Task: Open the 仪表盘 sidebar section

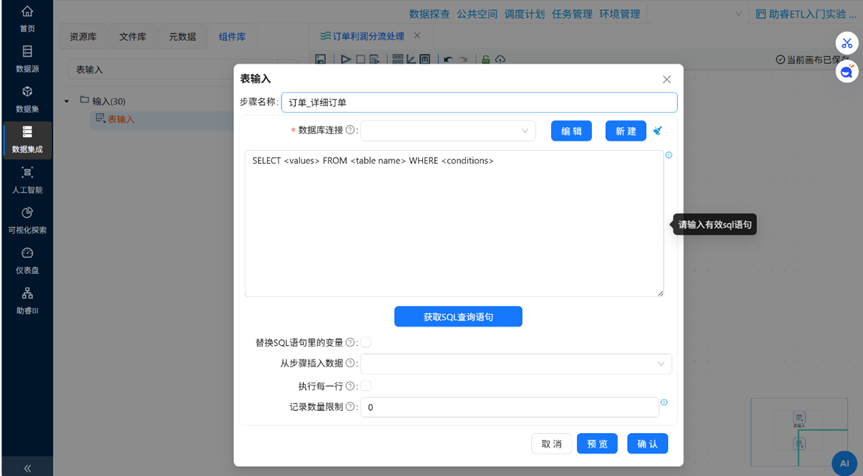Action: [x=27, y=261]
